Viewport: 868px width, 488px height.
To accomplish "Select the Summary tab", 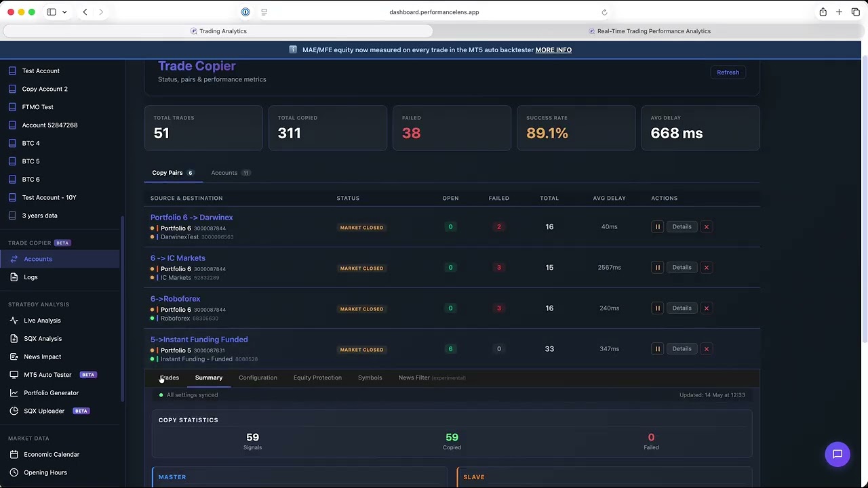I will click(x=209, y=378).
